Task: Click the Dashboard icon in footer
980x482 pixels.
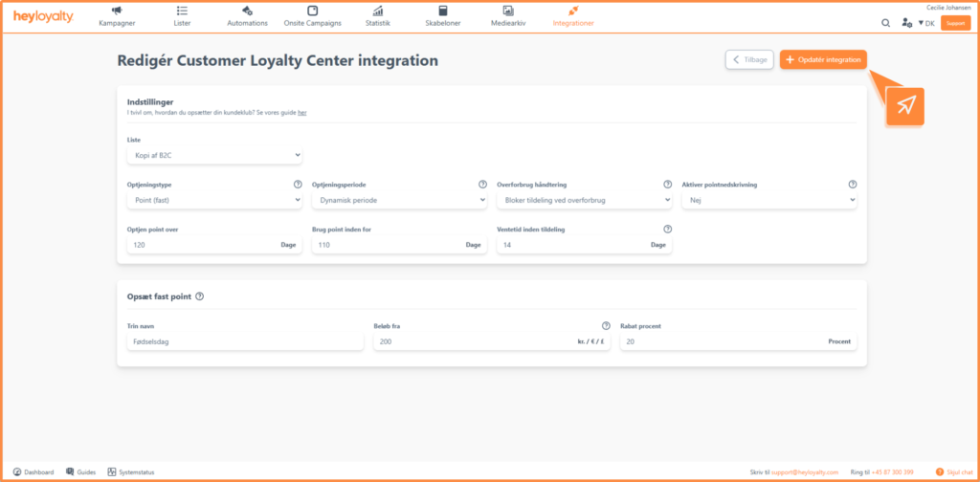Action: coord(17,472)
